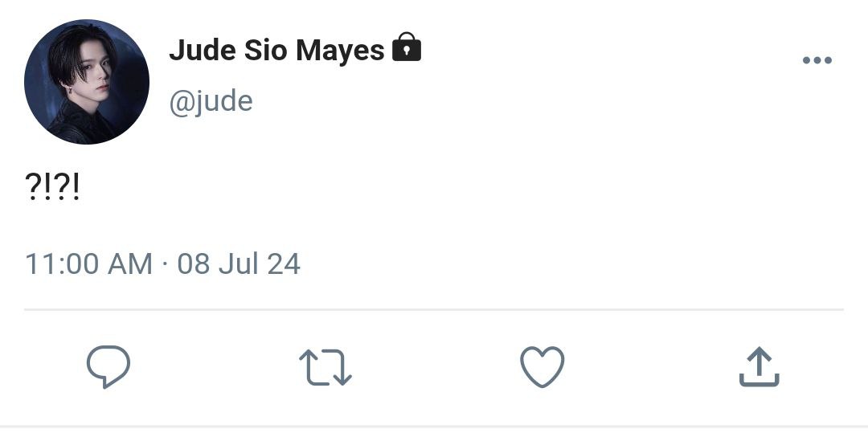Click the divider line below the timestamp

pos(434,309)
